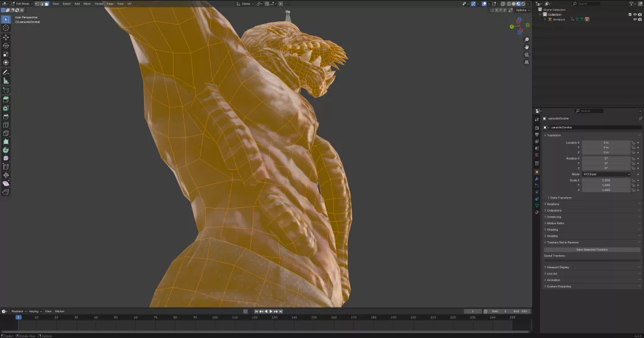Viewport: 644px width, 338px height.
Task: Expand the Viewport Display panel
Action: point(558,267)
